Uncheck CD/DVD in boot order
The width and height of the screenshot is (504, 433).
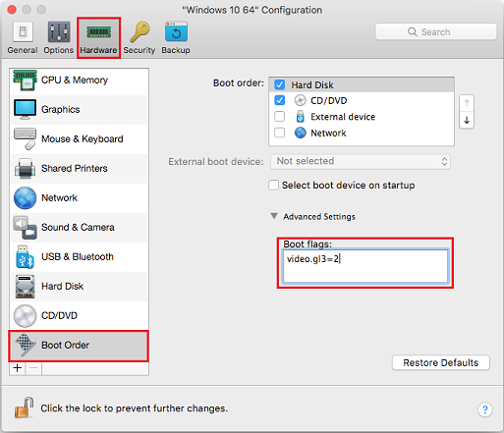pos(279,100)
